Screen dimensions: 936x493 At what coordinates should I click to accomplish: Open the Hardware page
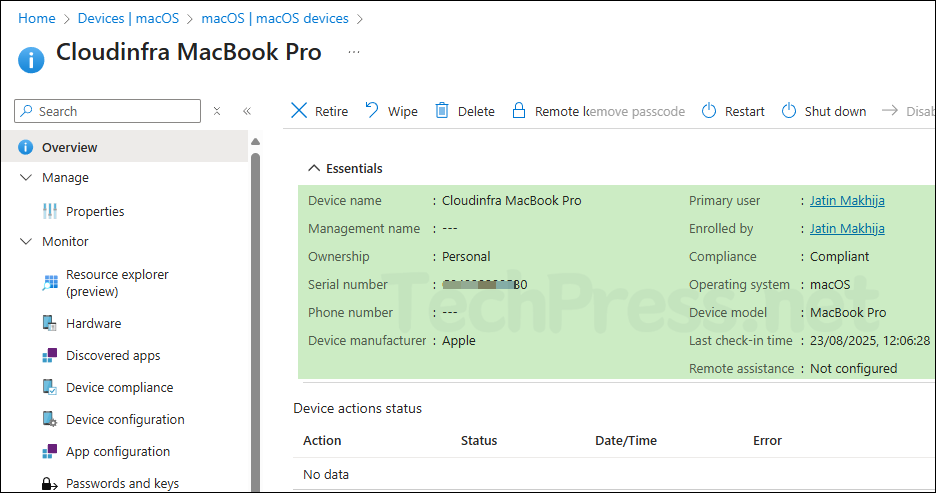coord(94,323)
